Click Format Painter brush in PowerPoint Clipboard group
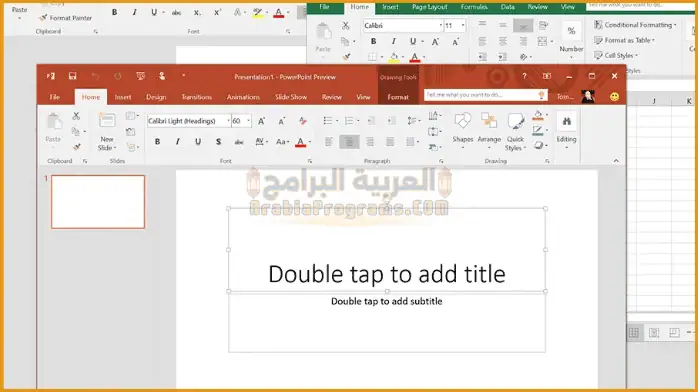The height and width of the screenshot is (392, 698). point(77,147)
